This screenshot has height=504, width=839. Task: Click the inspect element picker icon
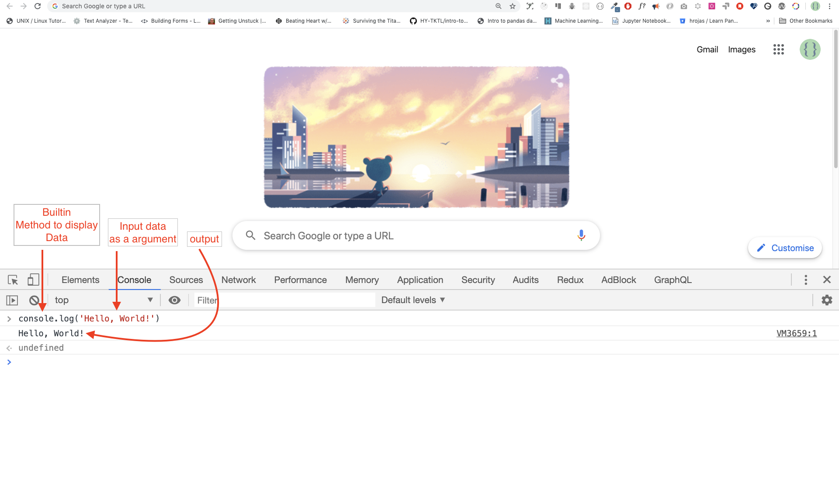13,280
